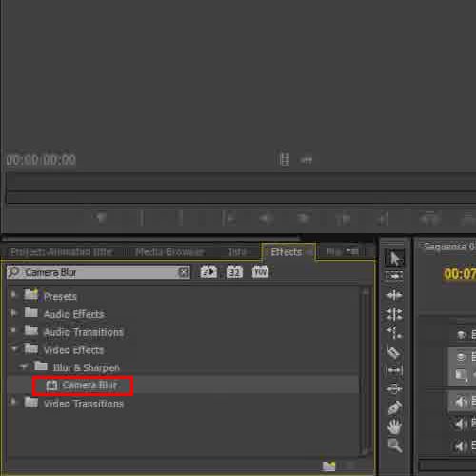Click the Effects panel vertical scrollbar
The width and height of the screenshot is (476, 476).
pyautogui.click(x=366, y=371)
